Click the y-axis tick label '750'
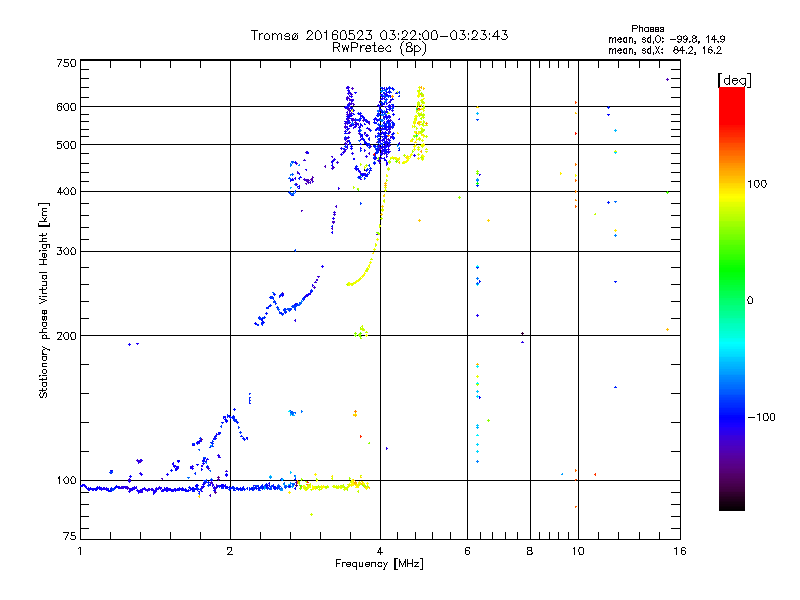800x600 pixels. tap(66, 63)
